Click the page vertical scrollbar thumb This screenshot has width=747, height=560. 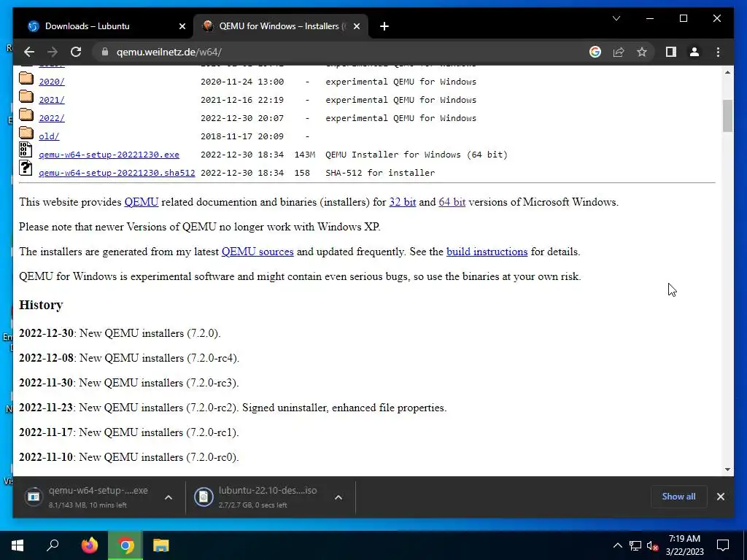(727, 116)
